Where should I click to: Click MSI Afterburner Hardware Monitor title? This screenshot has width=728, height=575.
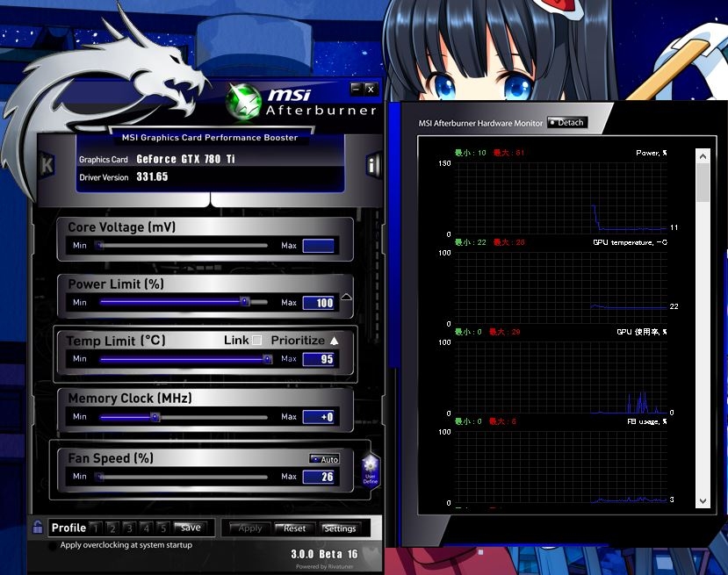[480, 123]
